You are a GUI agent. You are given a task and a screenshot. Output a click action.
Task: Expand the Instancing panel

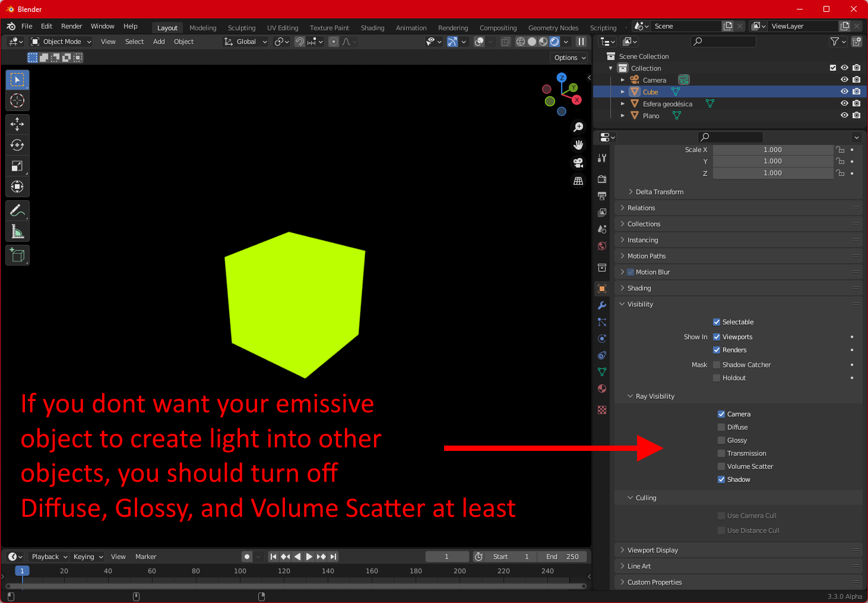738,240
